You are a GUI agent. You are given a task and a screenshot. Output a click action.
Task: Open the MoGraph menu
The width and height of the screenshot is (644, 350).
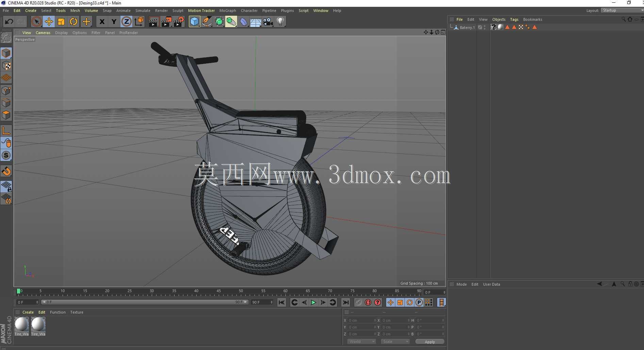pos(228,11)
